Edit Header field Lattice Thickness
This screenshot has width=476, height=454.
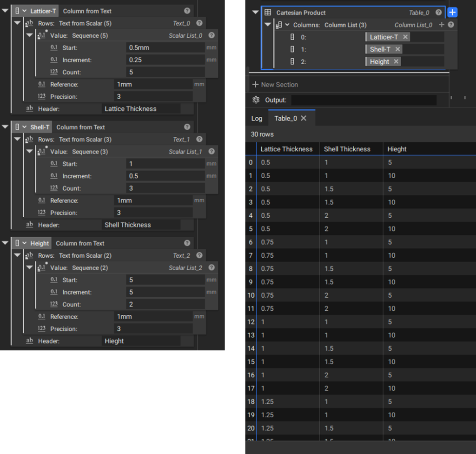tap(141, 109)
